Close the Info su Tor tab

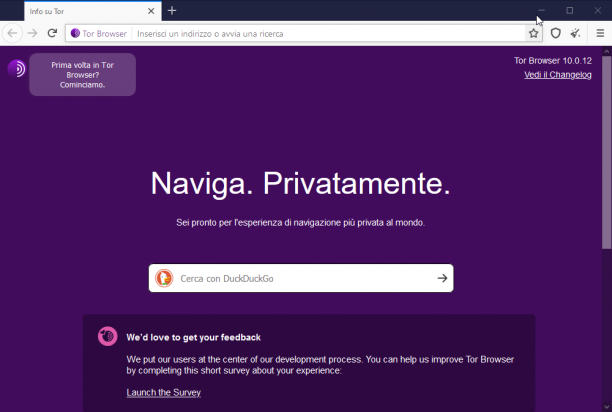[151, 11]
